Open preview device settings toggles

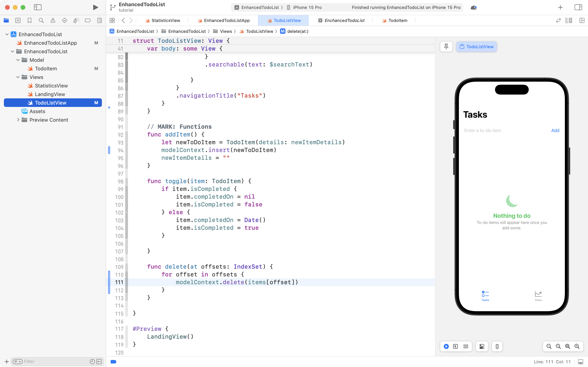(482, 346)
